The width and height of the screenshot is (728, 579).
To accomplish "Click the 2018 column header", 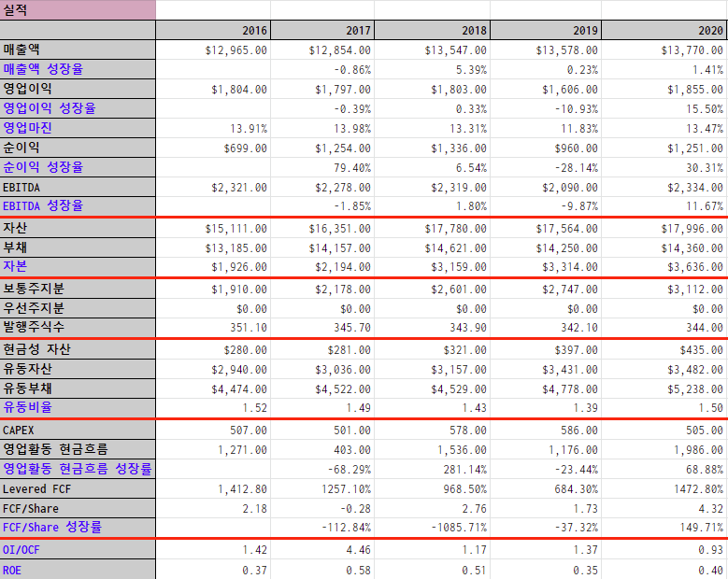I will click(433, 30).
